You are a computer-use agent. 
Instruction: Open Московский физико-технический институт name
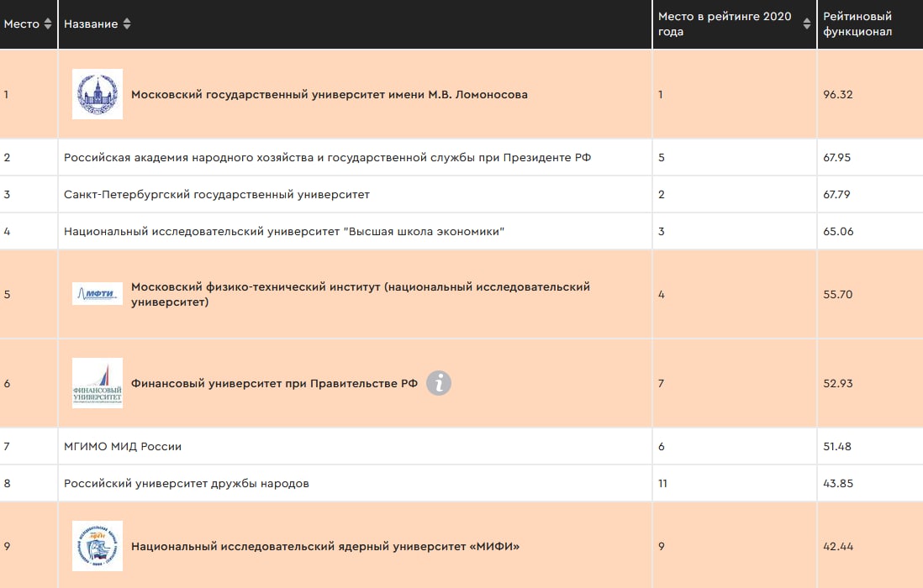tap(361, 295)
